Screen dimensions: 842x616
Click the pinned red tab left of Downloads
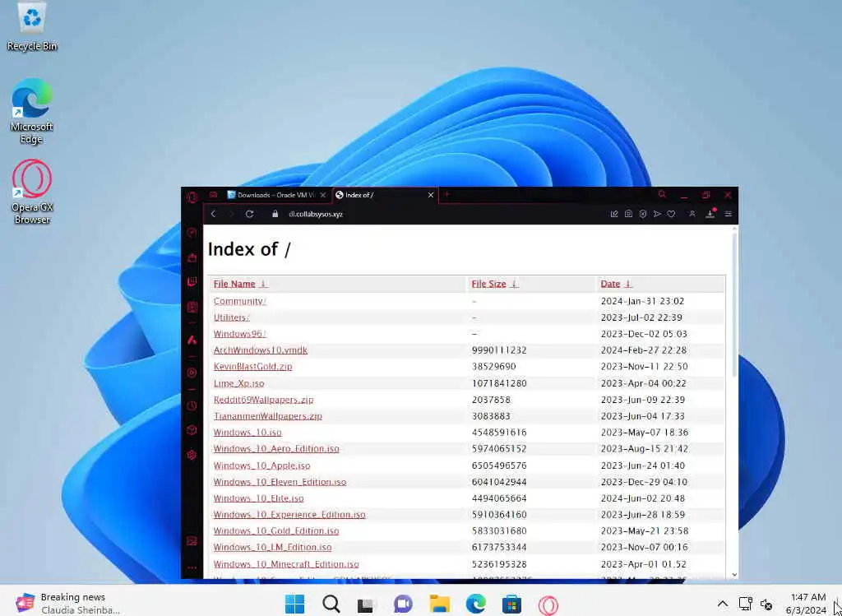(213, 195)
